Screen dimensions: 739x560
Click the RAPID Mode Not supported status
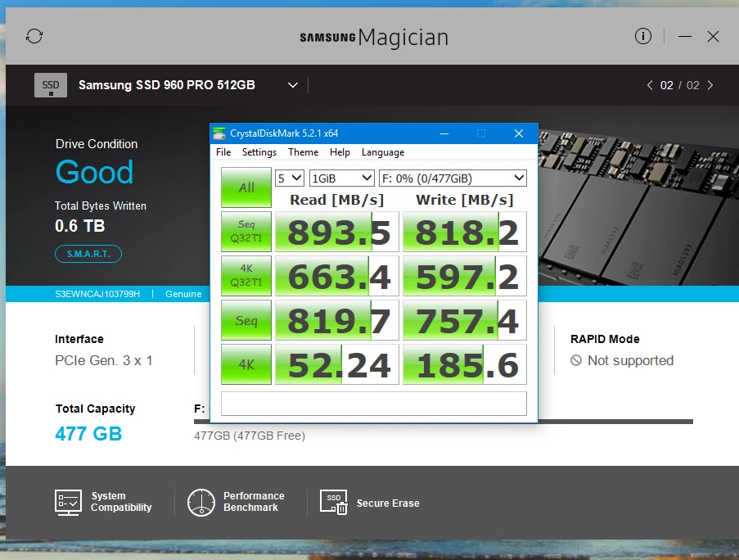[x=622, y=360]
